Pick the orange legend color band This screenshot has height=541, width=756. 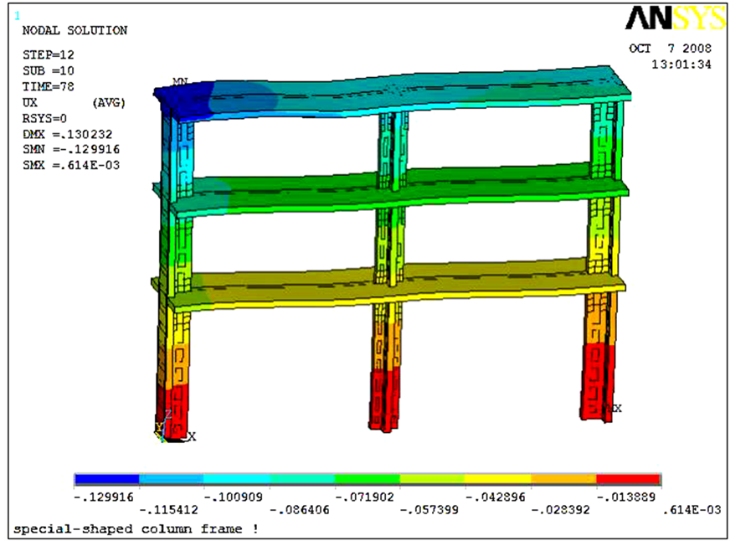coord(563,480)
